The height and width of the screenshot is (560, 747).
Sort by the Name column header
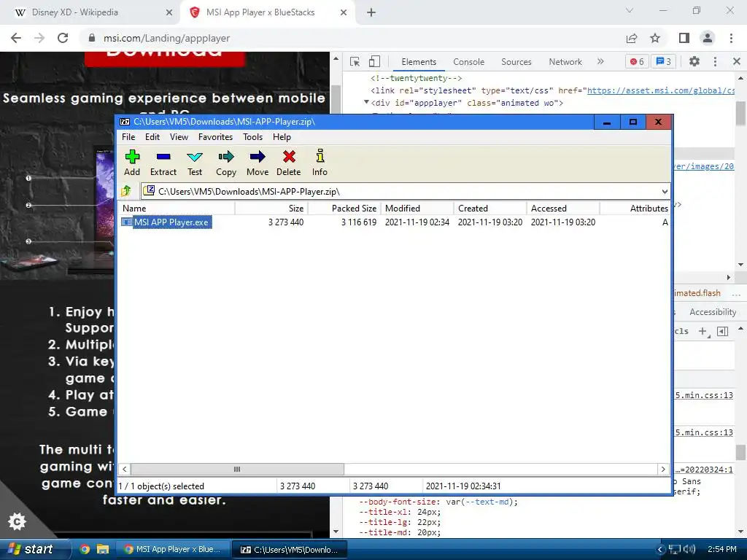click(x=177, y=209)
